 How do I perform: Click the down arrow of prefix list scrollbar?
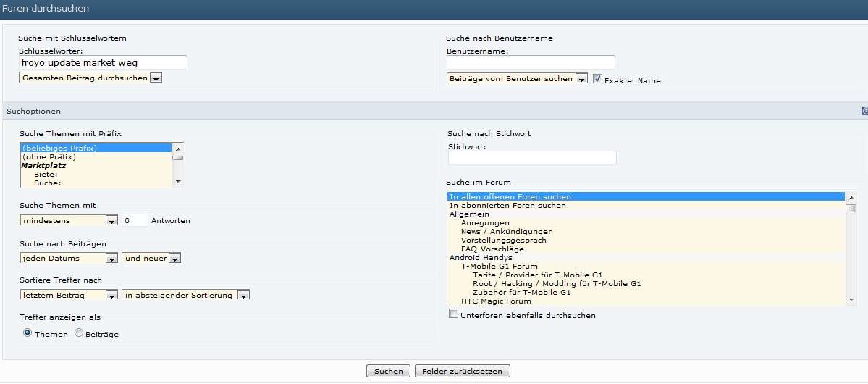(177, 181)
